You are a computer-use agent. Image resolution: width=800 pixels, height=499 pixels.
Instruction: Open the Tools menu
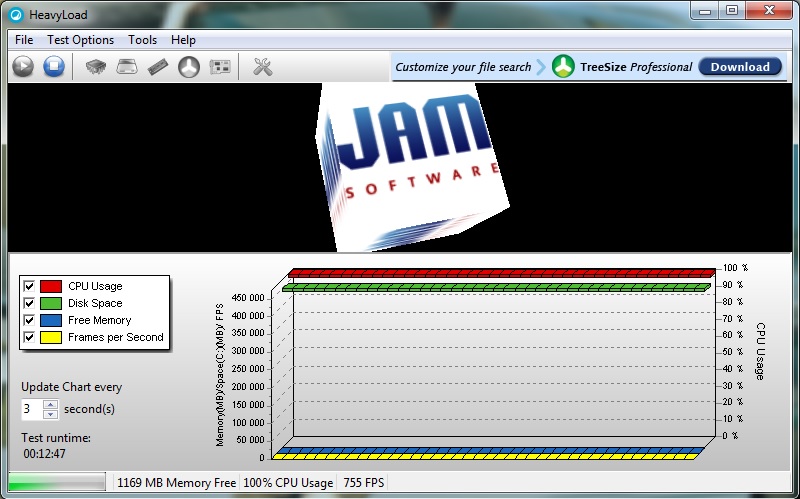142,40
